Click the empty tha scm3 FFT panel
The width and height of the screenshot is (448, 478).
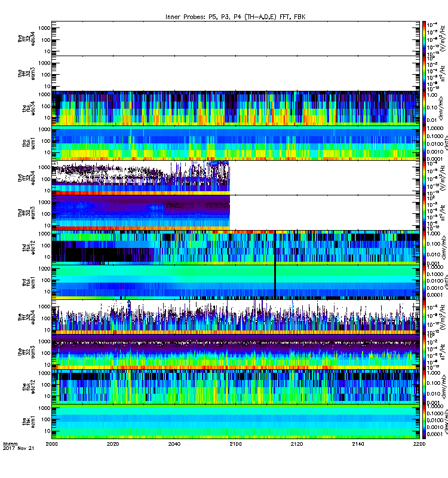(x=235, y=73)
